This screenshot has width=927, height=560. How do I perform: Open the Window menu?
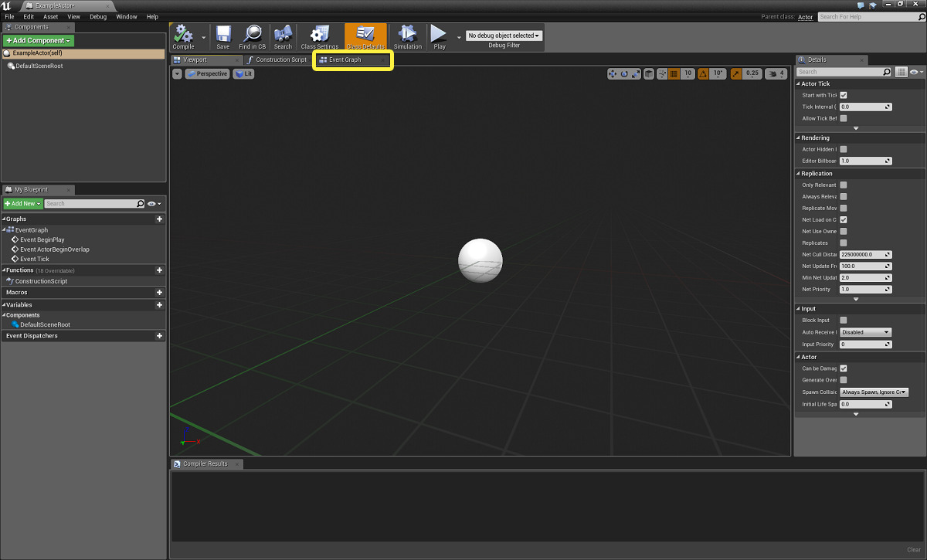(x=126, y=15)
